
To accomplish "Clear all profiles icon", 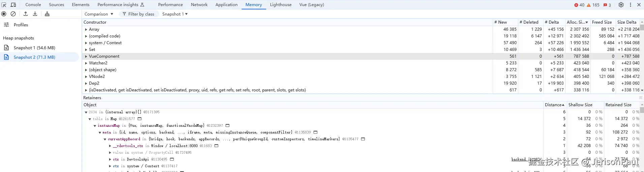I will pos(13,14).
